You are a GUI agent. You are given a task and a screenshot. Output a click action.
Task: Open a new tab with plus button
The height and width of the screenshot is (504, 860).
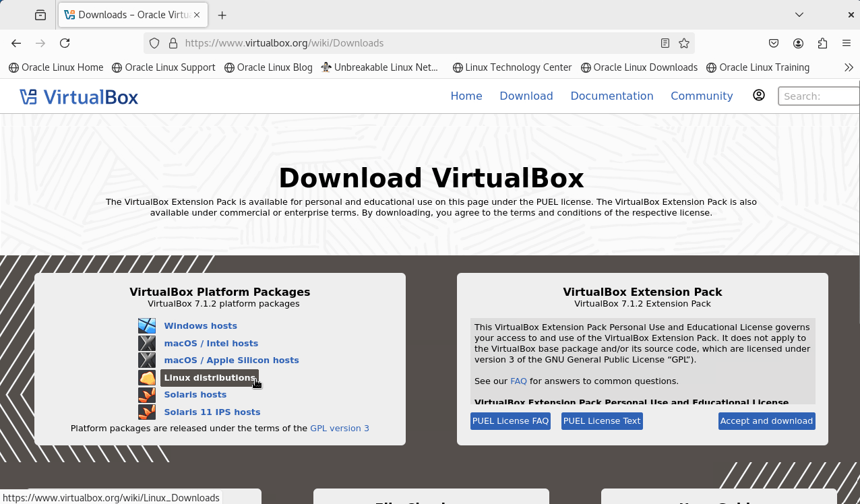coord(222,15)
